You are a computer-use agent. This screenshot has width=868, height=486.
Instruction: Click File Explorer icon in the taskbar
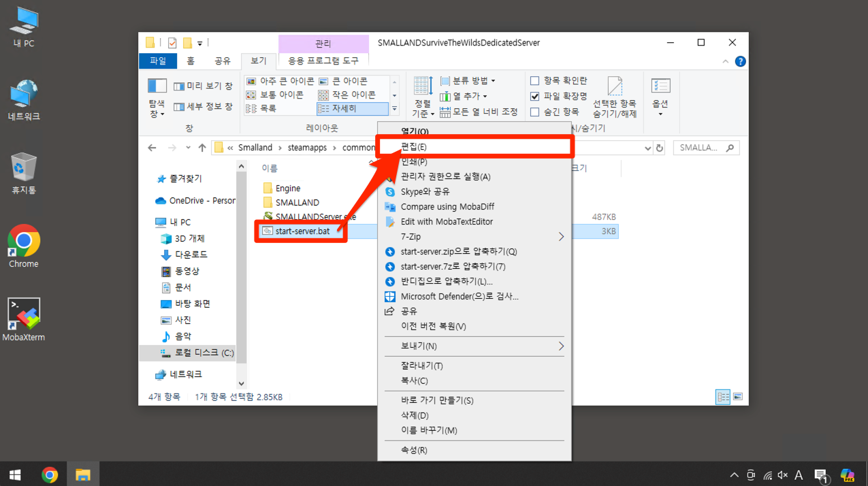(x=83, y=474)
